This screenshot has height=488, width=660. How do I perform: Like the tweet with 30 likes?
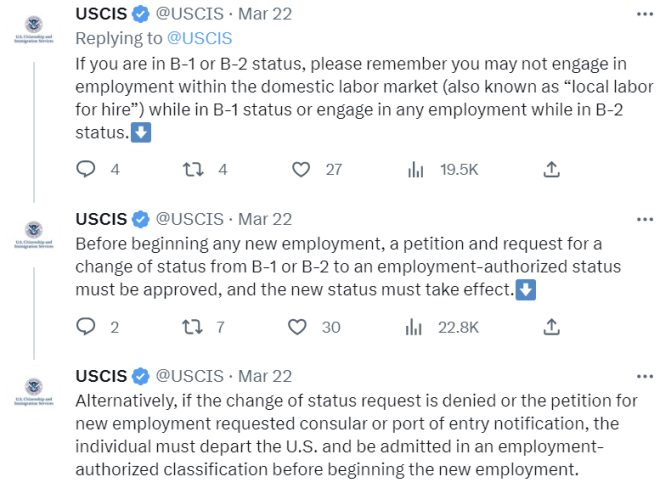tap(297, 327)
